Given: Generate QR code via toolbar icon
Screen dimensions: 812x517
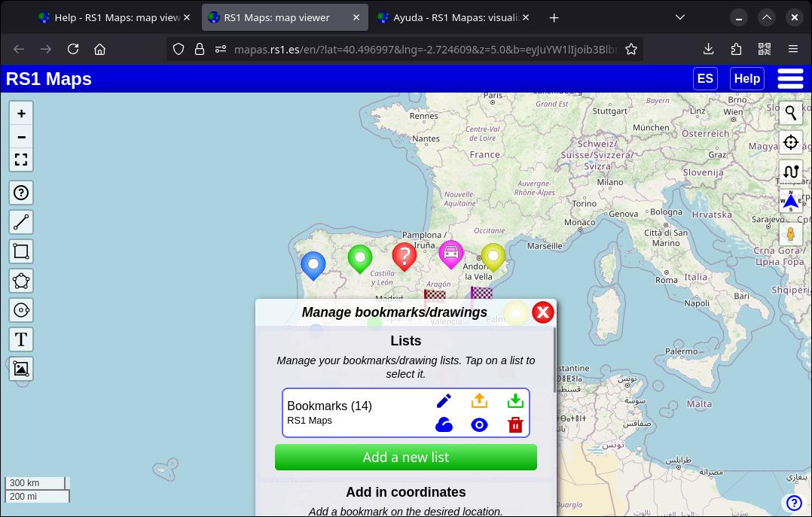Looking at the screenshot, I should tap(765, 49).
